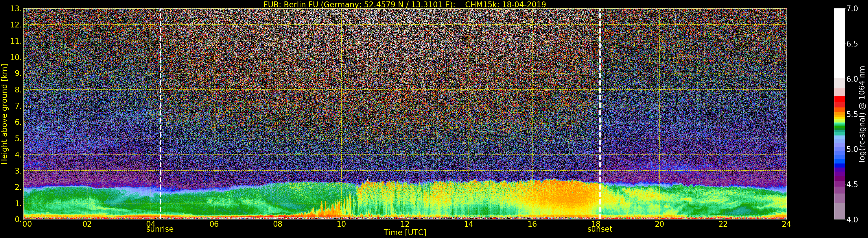This screenshot has height=238, width=868.
Task: Click the height axis tick '13.'
Action: 16,9
